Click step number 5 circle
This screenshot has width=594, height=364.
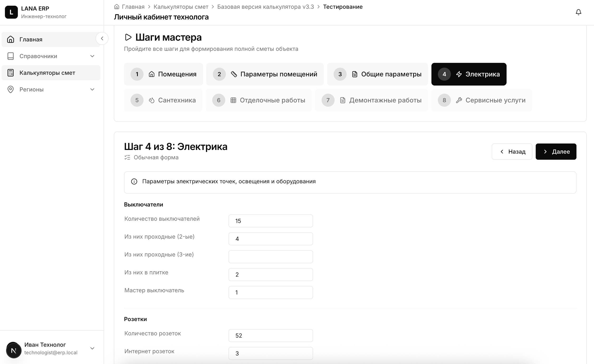(137, 100)
